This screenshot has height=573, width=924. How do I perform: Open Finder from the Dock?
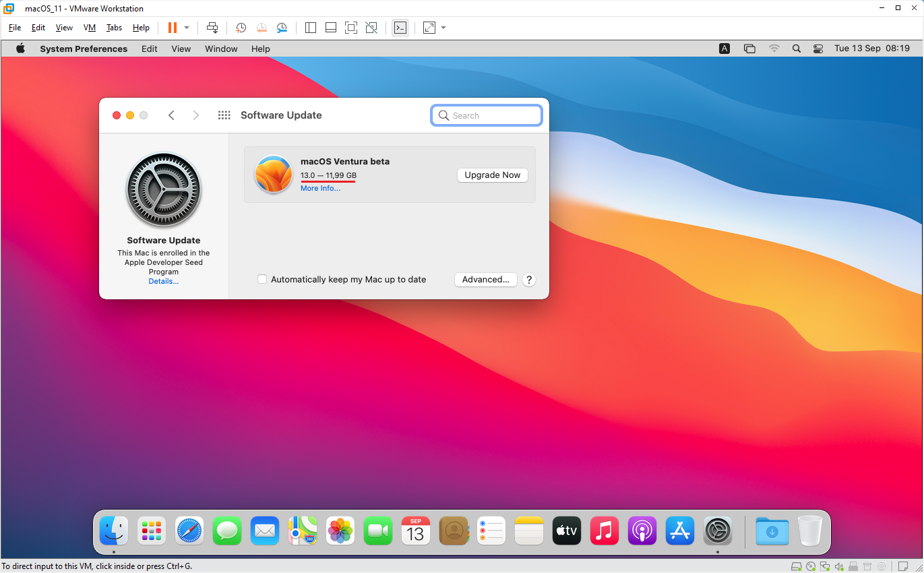pos(114,531)
